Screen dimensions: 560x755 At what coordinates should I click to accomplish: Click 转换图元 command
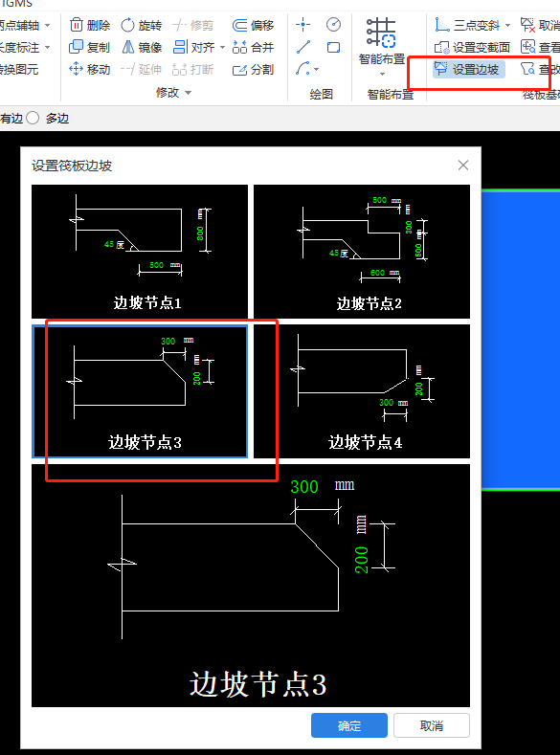pyautogui.click(x=19, y=69)
